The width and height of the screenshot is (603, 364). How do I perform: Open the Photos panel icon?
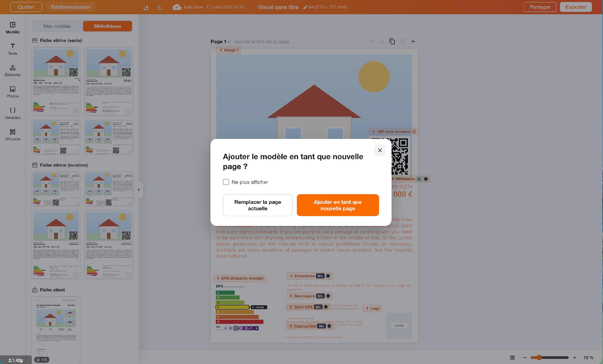pyautogui.click(x=13, y=92)
